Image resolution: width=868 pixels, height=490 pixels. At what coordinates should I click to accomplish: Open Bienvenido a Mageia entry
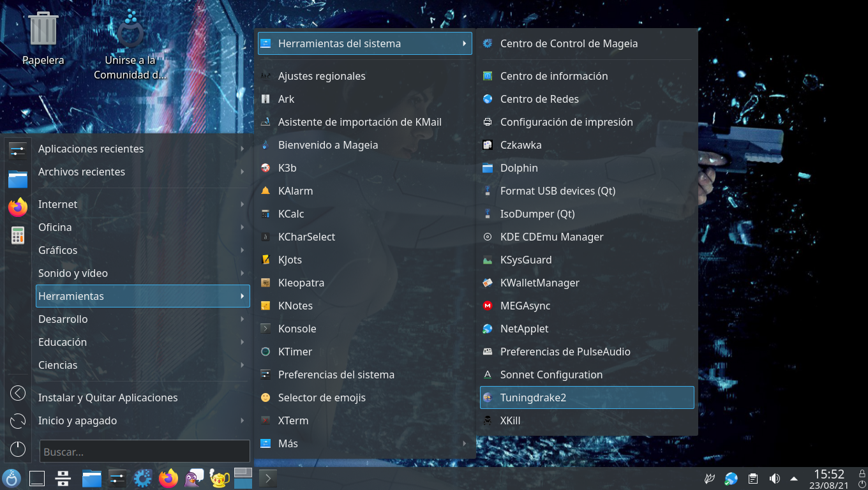(365, 145)
